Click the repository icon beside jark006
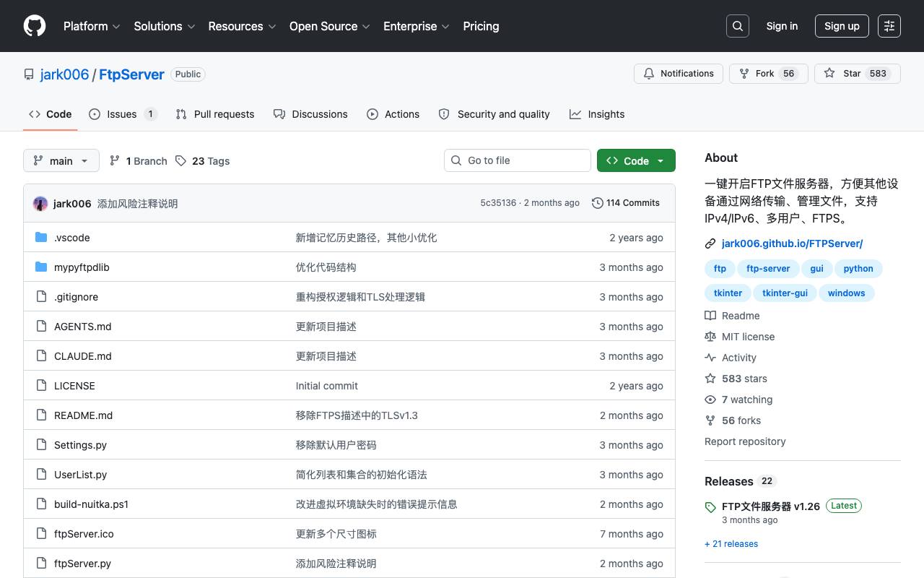This screenshot has height=578, width=924. click(29, 74)
